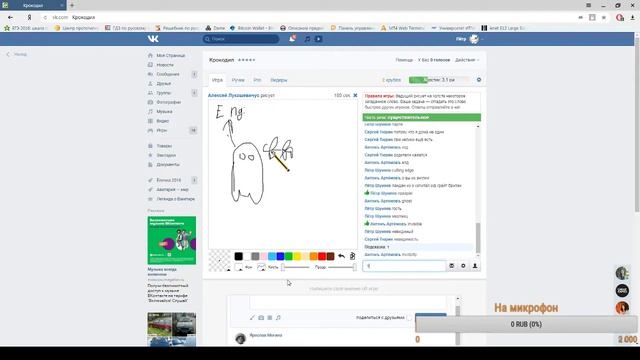Adjust the brush size slider
Screen dimensions: 640x360
[296, 267]
